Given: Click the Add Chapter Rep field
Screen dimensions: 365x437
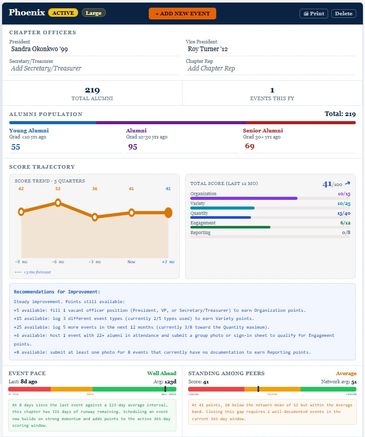Looking at the screenshot, I should (271, 68).
